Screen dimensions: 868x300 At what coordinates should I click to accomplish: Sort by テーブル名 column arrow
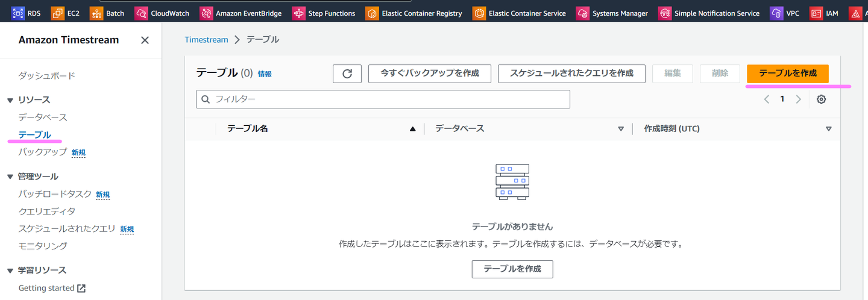pos(413,129)
